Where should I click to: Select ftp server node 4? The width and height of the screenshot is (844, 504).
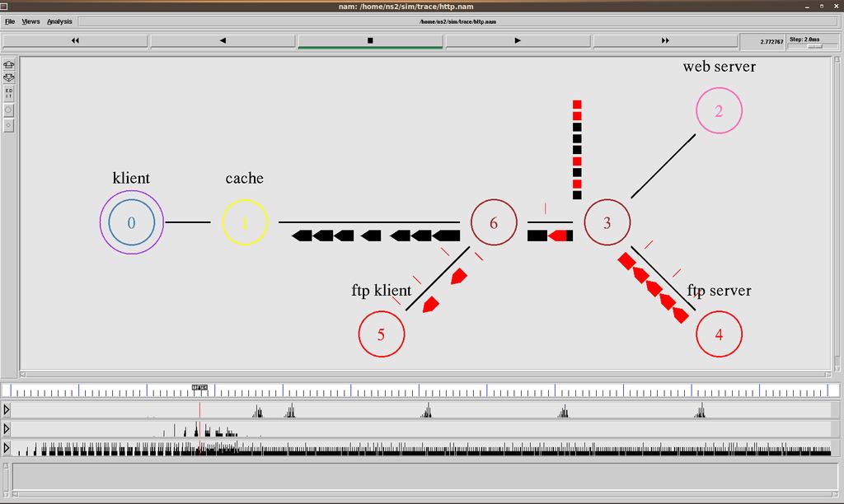tap(719, 334)
